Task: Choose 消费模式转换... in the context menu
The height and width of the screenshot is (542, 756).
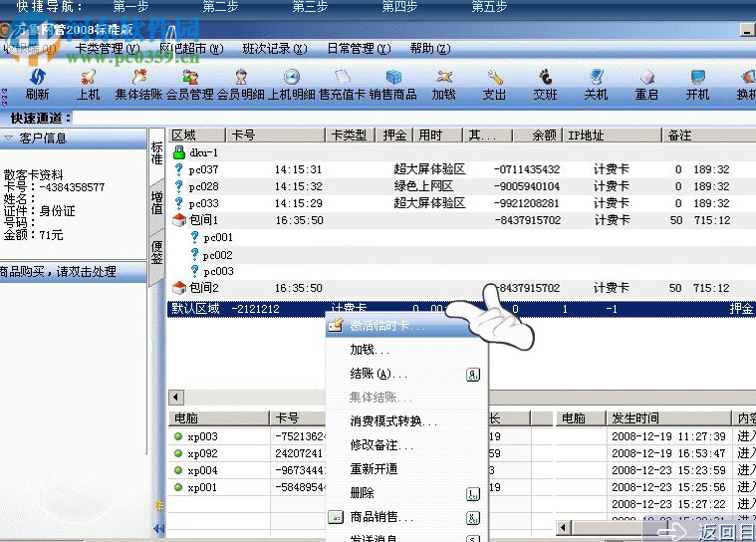Action: (406, 421)
